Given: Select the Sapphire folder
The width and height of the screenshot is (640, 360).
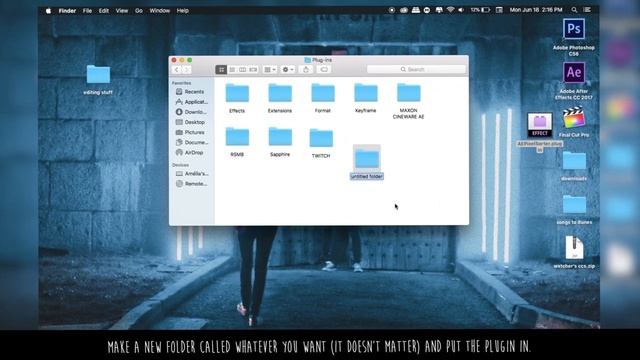Looking at the screenshot, I should tap(280, 137).
